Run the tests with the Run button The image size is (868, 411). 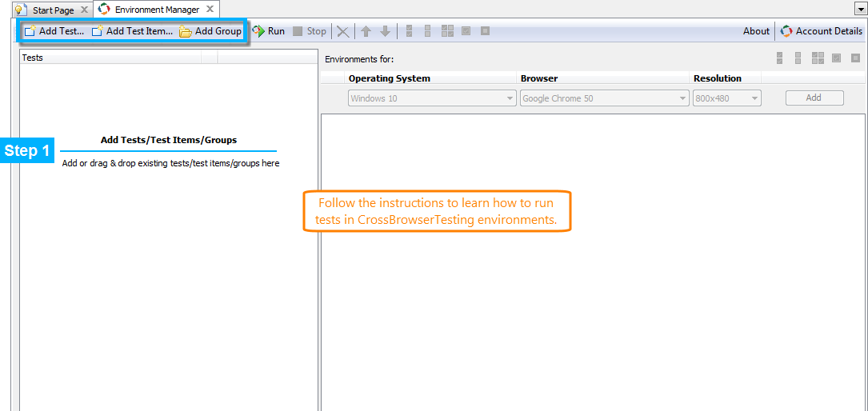click(x=269, y=31)
